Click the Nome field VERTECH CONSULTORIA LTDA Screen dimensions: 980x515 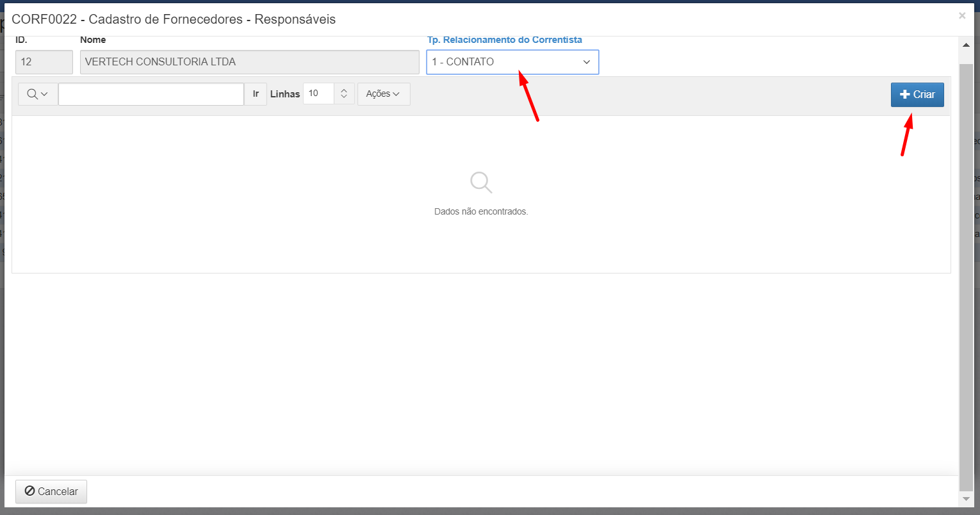[250, 62]
